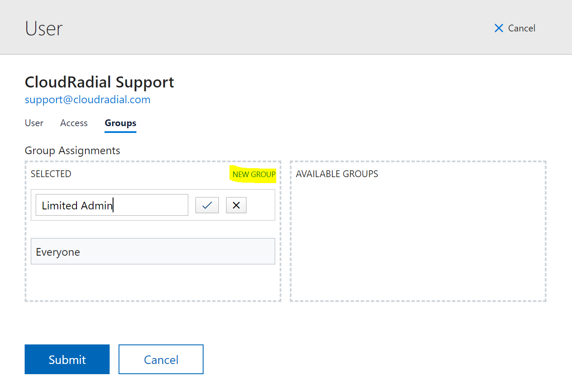The image size is (572, 392).
Task: Click the blue Submit button
Action: [67, 359]
